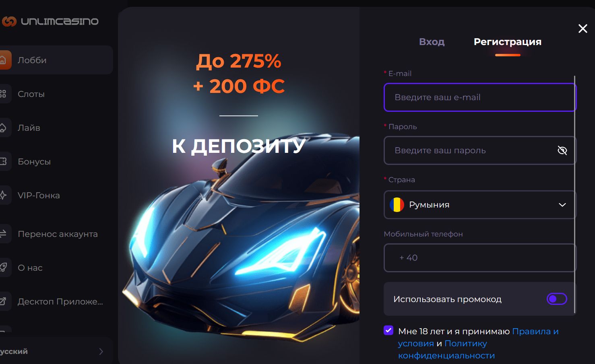Select the Лобби home icon in sidebar
Image resolution: width=595 pixels, height=364 pixels.
tap(4, 60)
